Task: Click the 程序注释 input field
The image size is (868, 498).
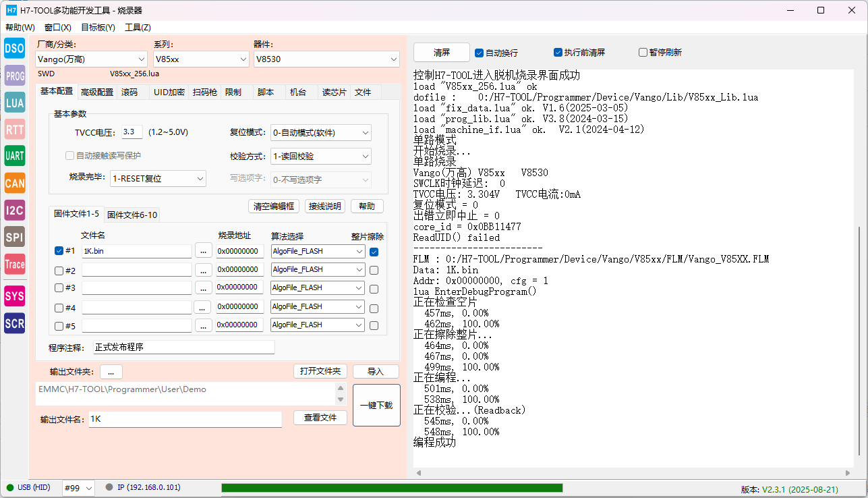Action: tap(183, 348)
